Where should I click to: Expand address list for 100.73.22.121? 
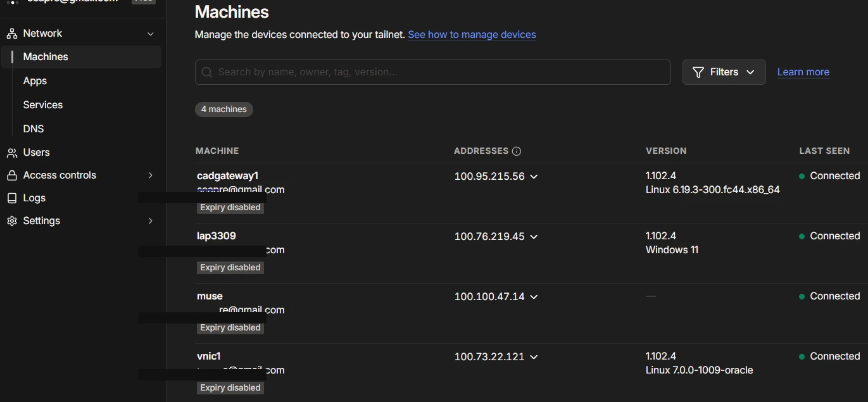tap(534, 357)
